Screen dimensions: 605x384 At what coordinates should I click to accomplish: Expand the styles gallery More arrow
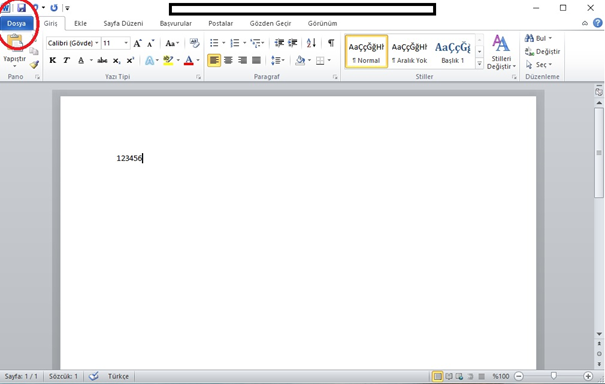coord(479,64)
